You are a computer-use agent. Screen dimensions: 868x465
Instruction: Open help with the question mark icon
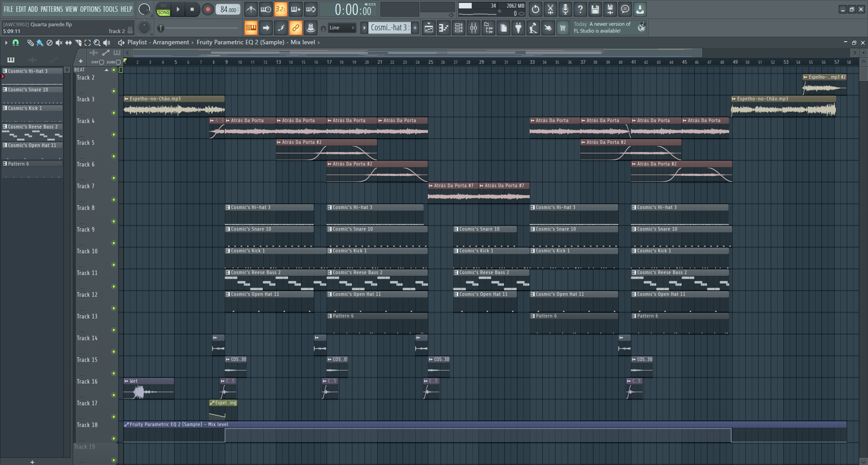[580, 9]
